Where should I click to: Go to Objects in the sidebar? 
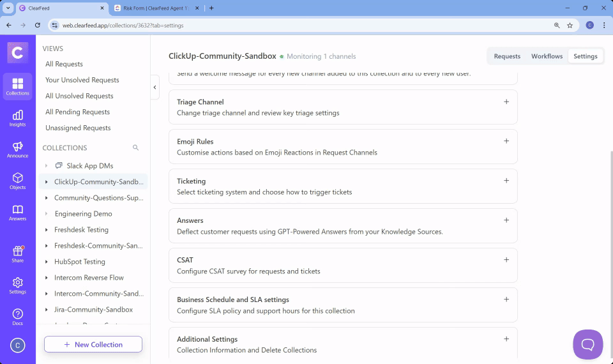coord(18,181)
